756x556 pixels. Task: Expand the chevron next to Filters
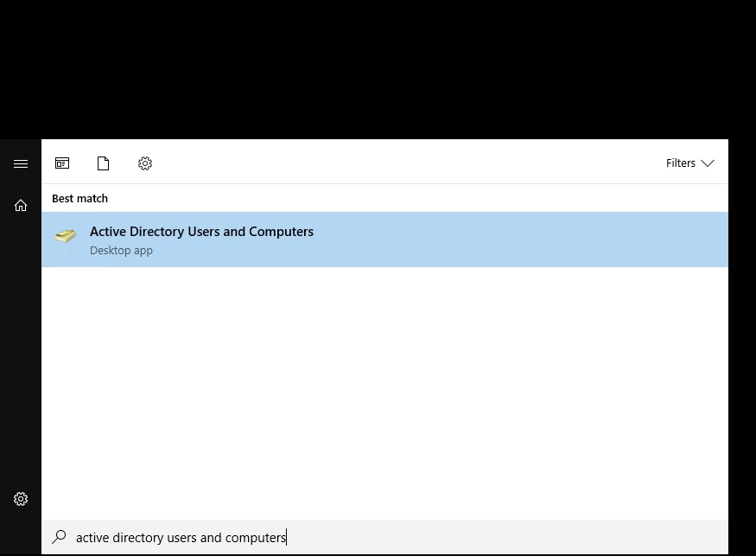(x=708, y=163)
